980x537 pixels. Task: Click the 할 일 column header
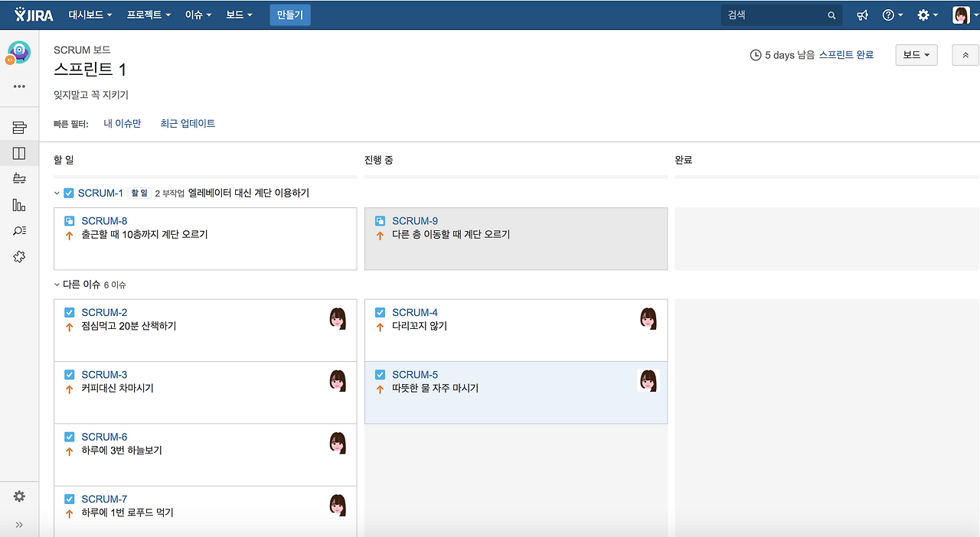[64, 160]
